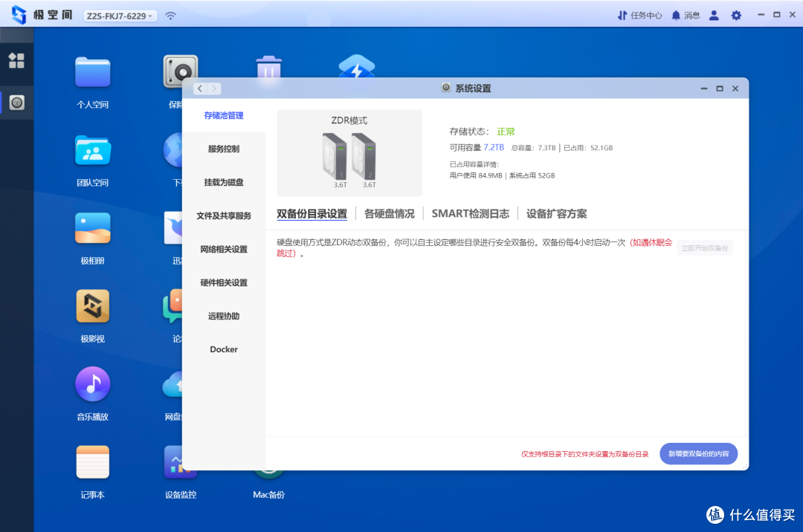Click the ZDR模式 label
This screenshot has height=532, width=803.
(x=349, y=120)
